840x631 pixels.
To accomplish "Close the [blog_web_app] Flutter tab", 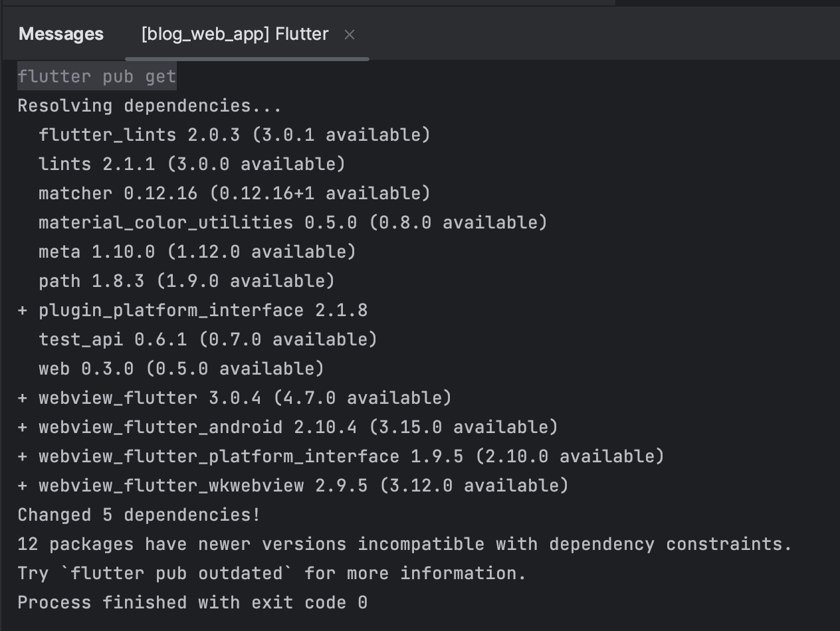I will pyautogui.click(x=350, y=35).
